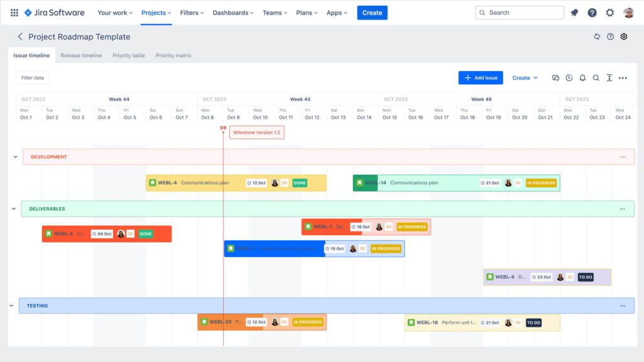Open the Dashboards dropdown menu
Viewport: 644px width, 362px height.
[233, 13]
